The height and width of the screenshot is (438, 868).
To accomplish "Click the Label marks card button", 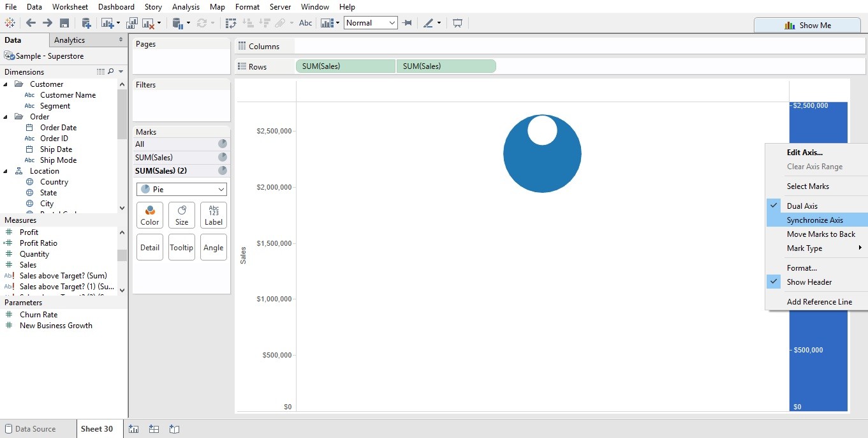I will coord(214,215).
